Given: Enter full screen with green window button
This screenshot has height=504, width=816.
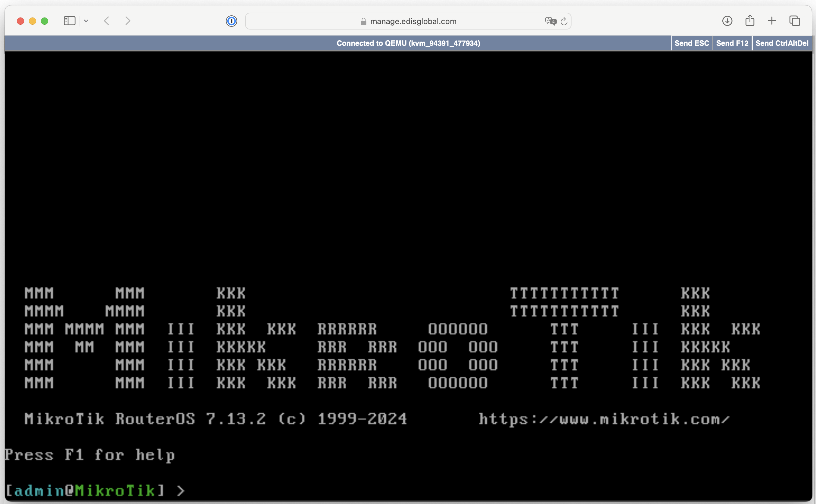Looking at the screenshot, I should 45,21.
